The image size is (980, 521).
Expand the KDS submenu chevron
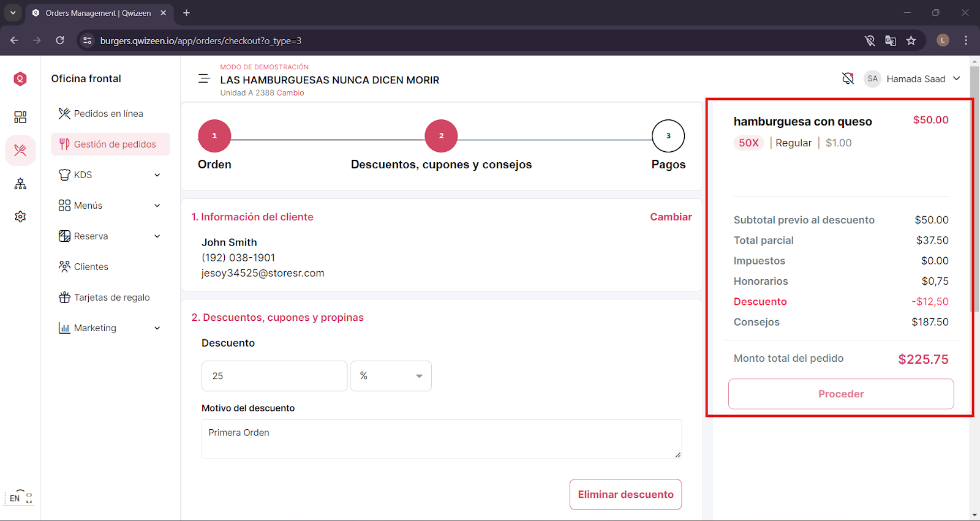coord(157,175)
